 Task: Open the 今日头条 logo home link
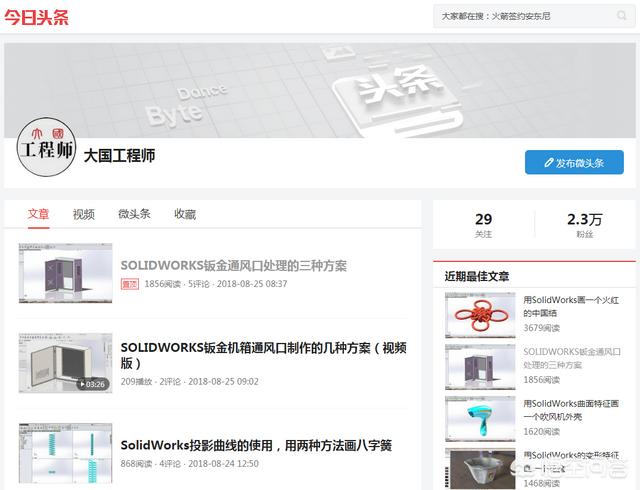36,17
